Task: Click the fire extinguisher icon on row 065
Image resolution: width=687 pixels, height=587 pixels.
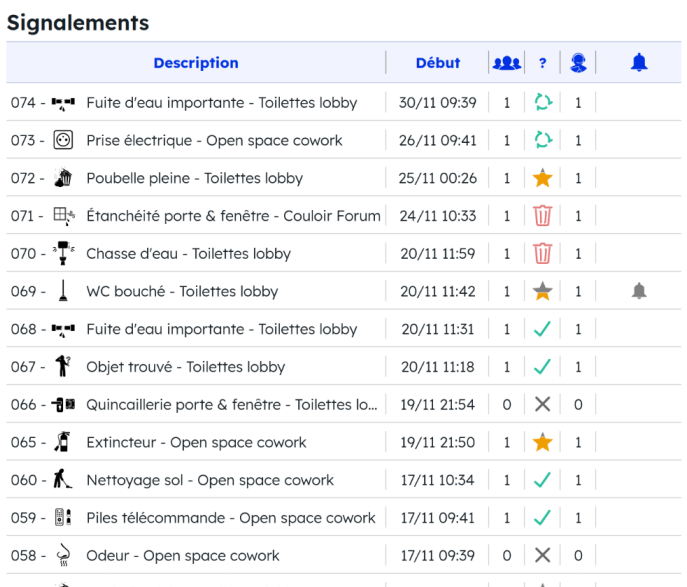Action: 63,443
